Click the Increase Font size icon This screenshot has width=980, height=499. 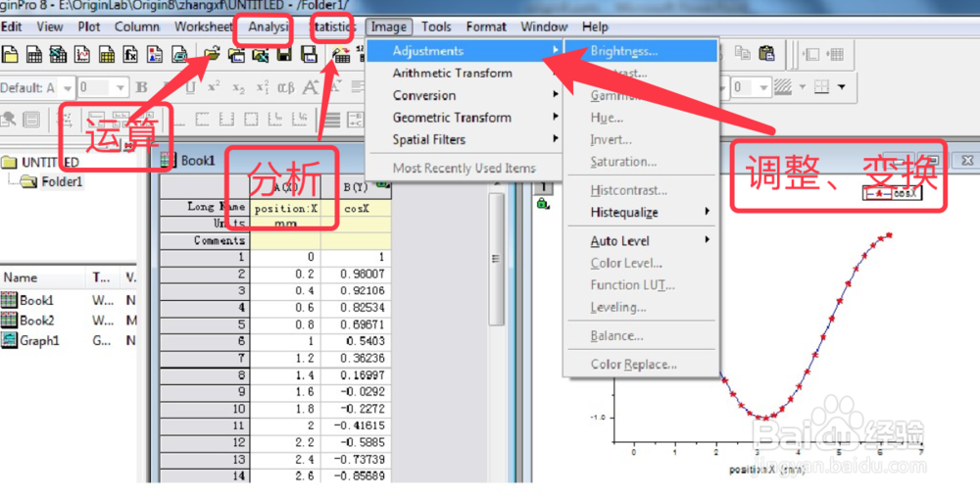click(x=310, y=87)
